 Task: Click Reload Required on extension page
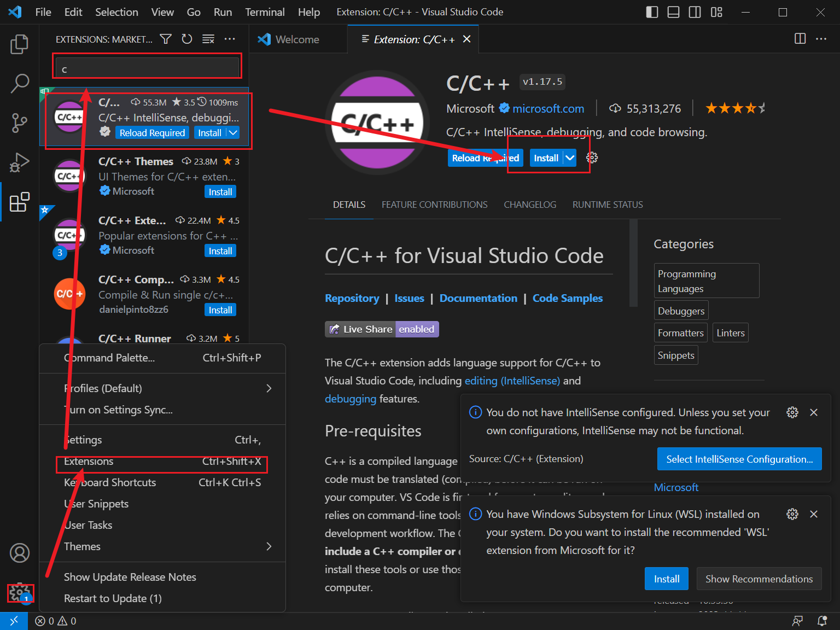486,158
